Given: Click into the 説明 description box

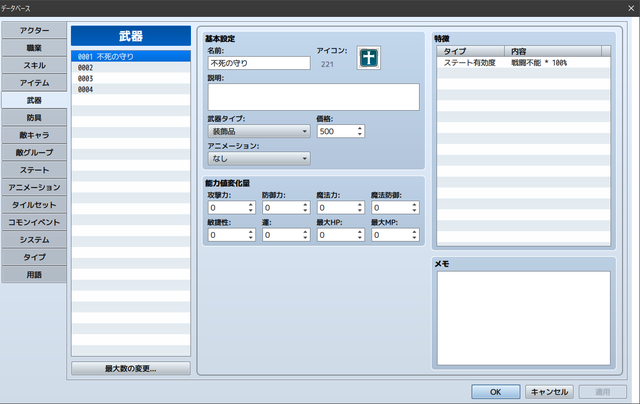Looking at the screenshot, I should coord(313,97).
